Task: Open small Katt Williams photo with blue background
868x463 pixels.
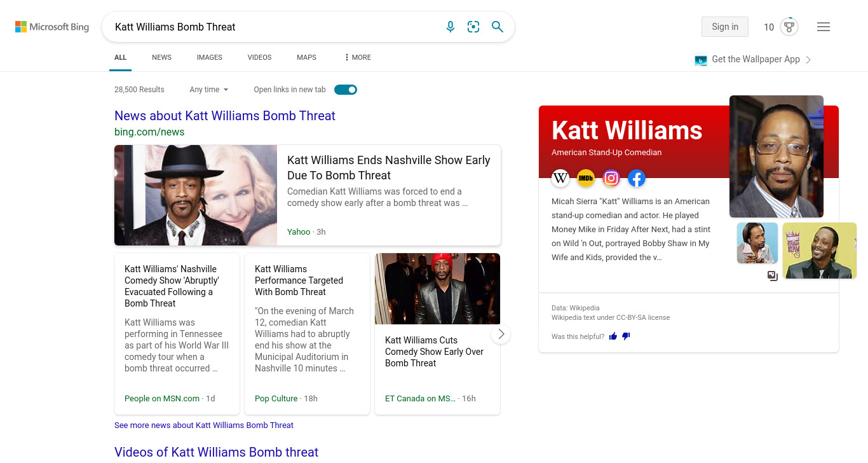Action: pos(757,243)
